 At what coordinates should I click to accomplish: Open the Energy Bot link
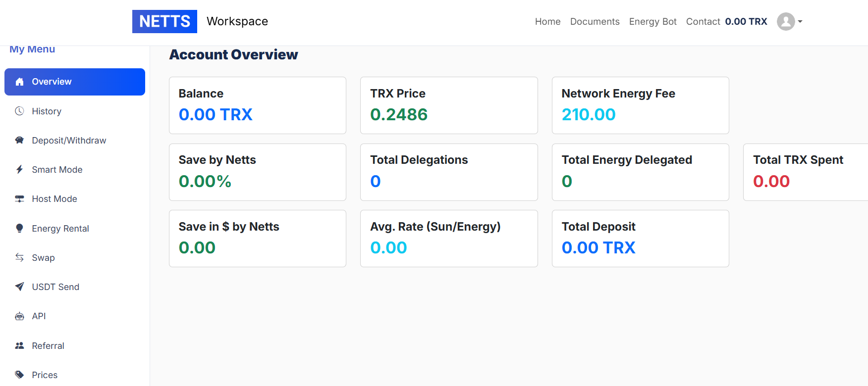click(652, 22)
